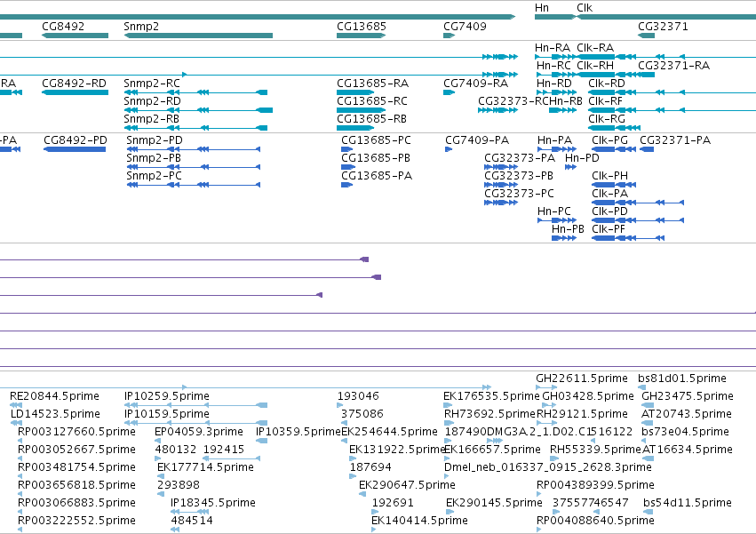Select EST label EK176535.5prime
This screenshot has height=534, width=756.
tap(491, 396)
